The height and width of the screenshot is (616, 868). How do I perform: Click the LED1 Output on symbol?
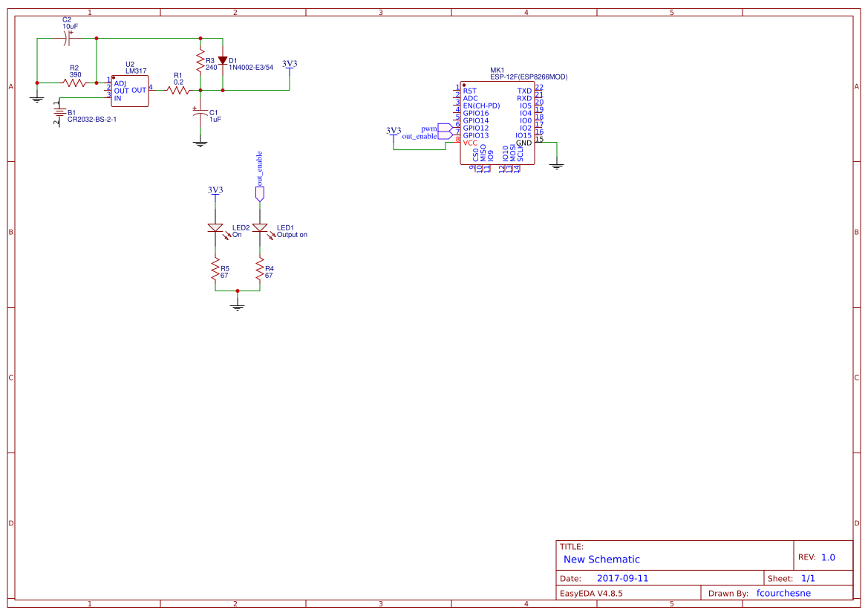(x=260, y=227)
